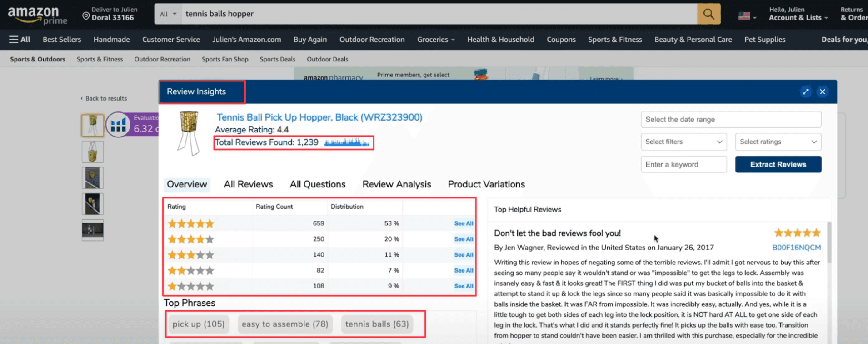Select the 'pick up (105)' phrase chip

click(x=199, y=324)
